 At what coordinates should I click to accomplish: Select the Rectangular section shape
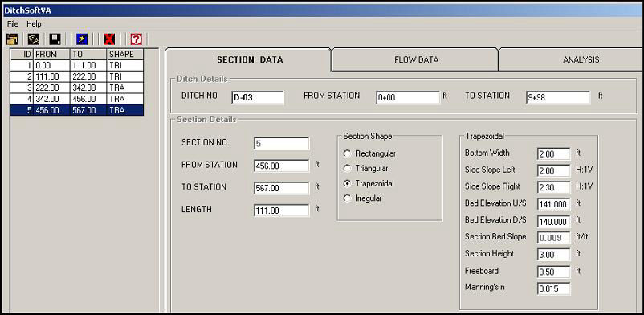(x=370, y=153)
